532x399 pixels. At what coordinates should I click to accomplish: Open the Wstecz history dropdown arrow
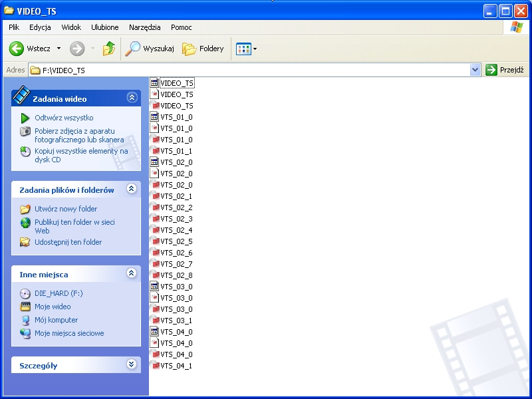(59, 49)
